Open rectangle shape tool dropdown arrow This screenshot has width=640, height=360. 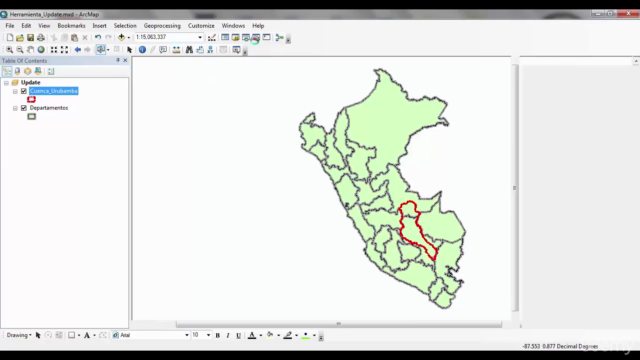[79, 336]
